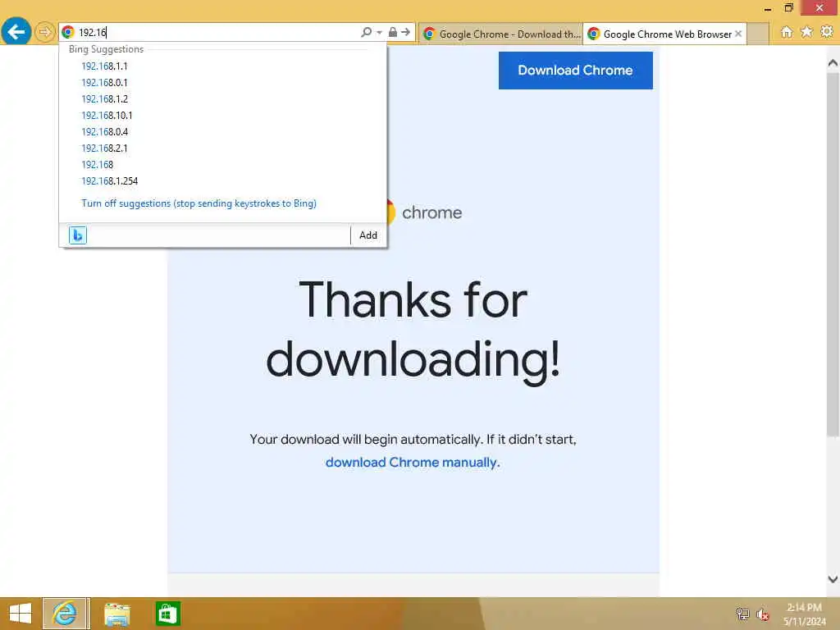This screenshot has width=840, height=630.
Task: Click the Download Chrome button
Action: pos(575,71)
